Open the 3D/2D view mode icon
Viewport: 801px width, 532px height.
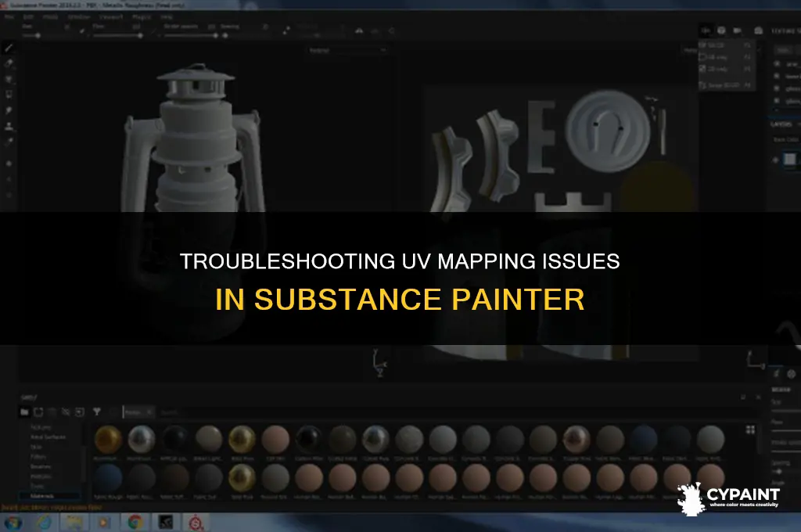(x=706, y=31)
